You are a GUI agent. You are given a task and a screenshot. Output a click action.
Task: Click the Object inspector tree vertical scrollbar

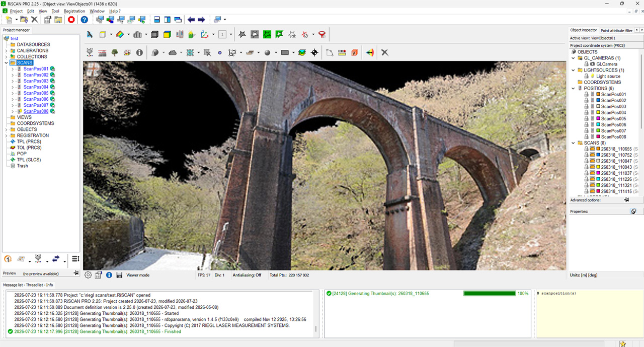tap(641, 91)
